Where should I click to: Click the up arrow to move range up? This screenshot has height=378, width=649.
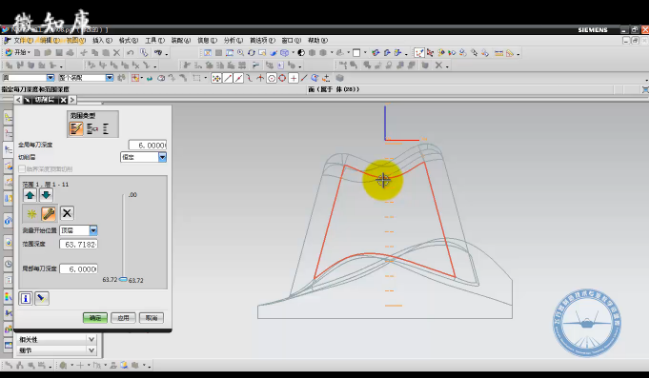click(30, 195)
